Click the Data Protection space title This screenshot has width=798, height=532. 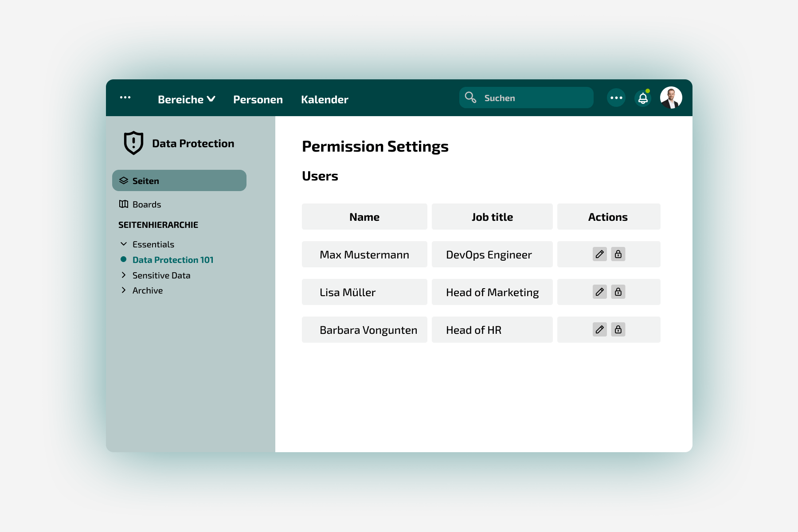(193, 143)
